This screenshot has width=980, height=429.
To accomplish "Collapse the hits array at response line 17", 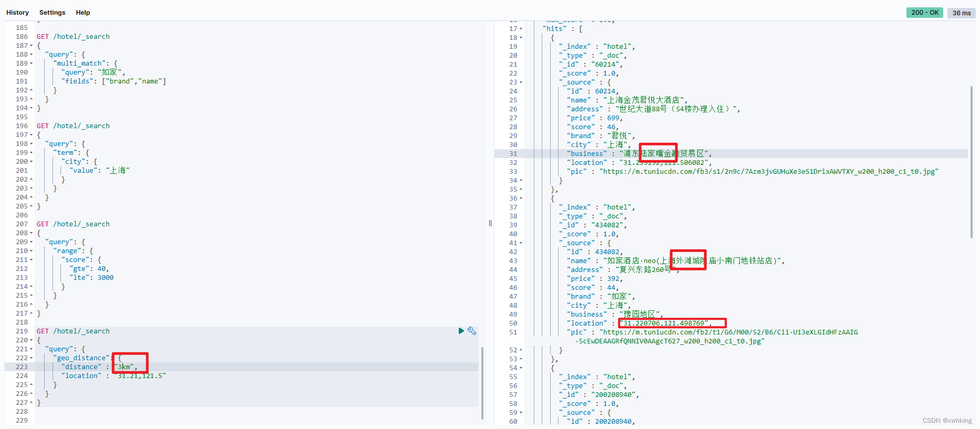I will click(x=521, y=29).
